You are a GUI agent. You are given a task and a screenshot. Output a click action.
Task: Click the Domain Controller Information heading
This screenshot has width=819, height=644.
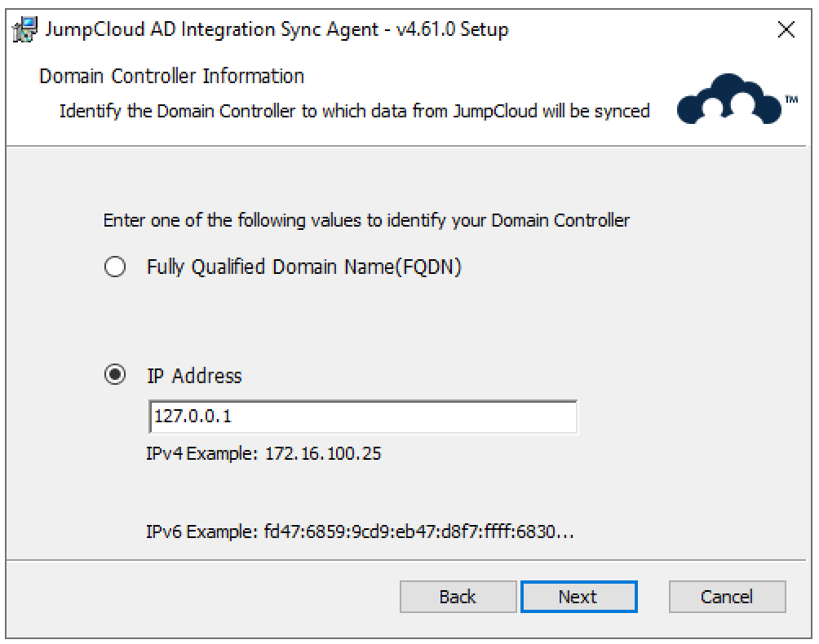[x=171, y=77]
